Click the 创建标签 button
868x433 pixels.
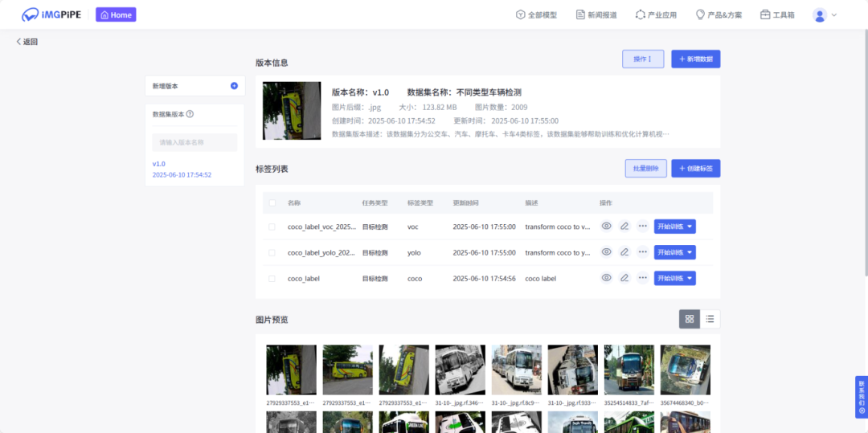coord(696,169)
